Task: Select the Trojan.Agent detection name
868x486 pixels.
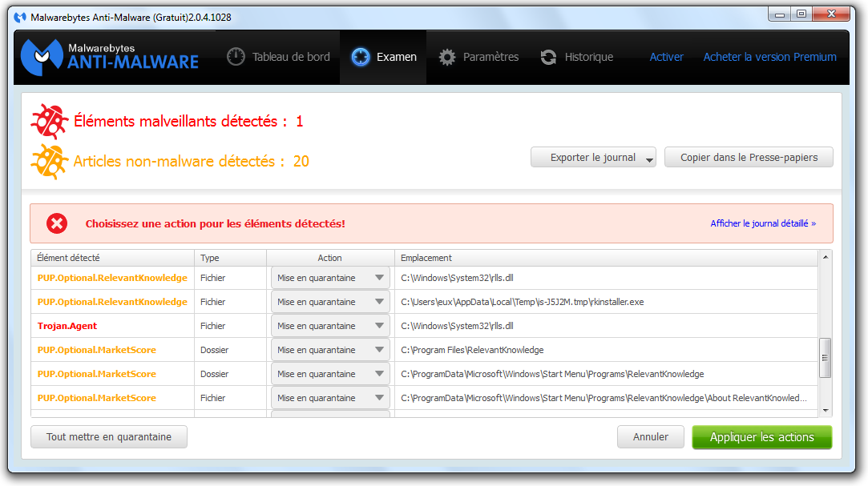Action: (67, 326)
